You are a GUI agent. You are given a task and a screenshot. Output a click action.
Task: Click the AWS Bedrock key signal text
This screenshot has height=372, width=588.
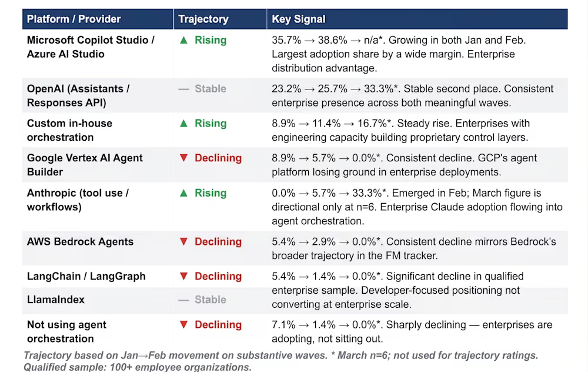pyautogui.click(x=413, y=248)
